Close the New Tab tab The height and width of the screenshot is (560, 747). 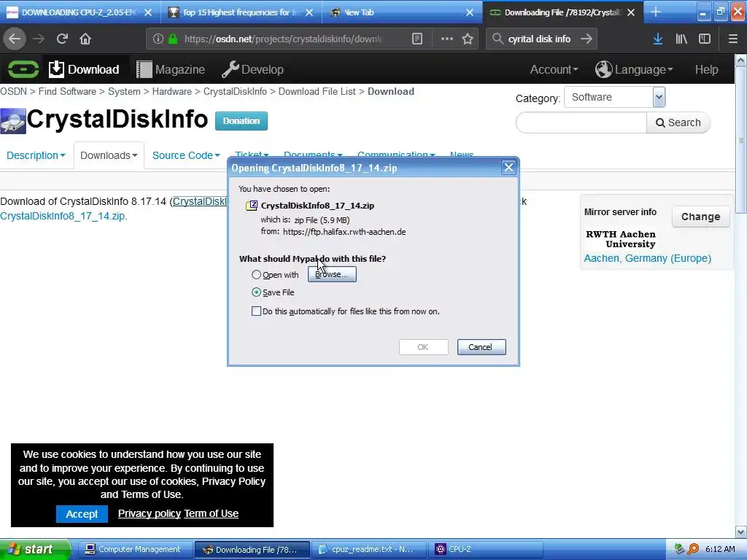click(x=470, y=12)
